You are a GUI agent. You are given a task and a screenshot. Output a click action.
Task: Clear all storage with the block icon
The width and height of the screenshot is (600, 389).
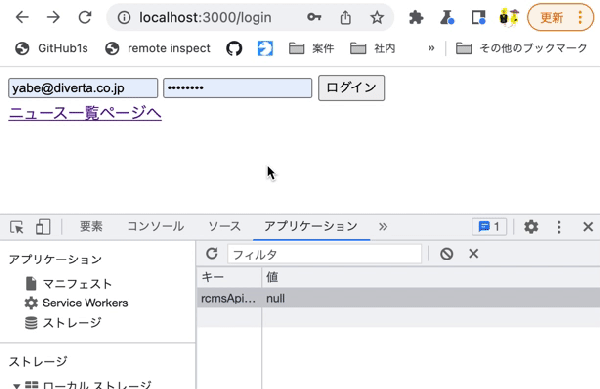tap(447, 254)
